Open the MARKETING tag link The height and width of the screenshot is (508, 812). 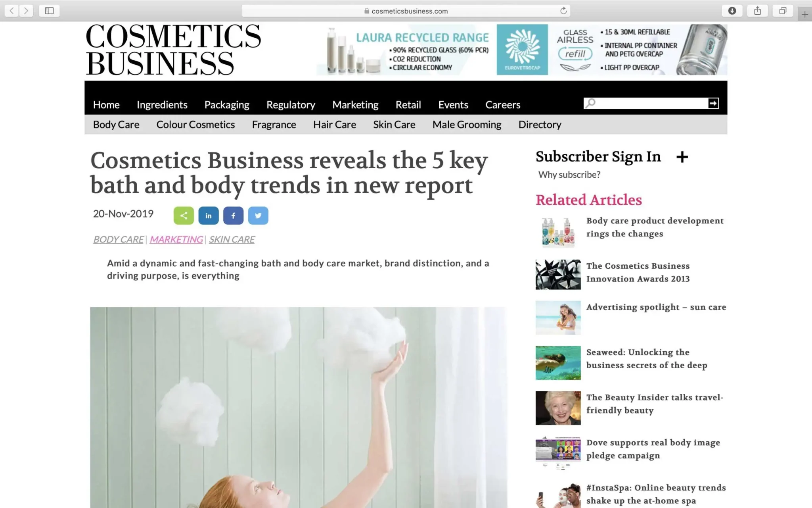(x=176, y=239)
